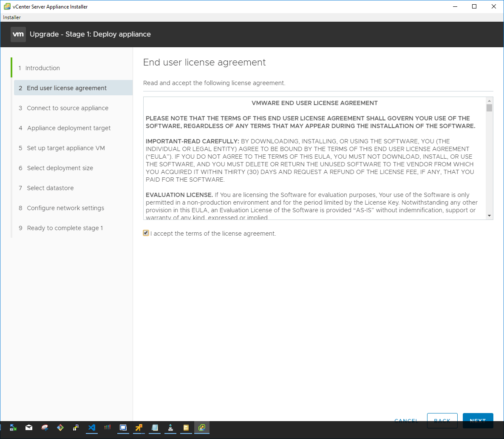Select the vCenter installer taskbar icon

click(x=202, y=428)
